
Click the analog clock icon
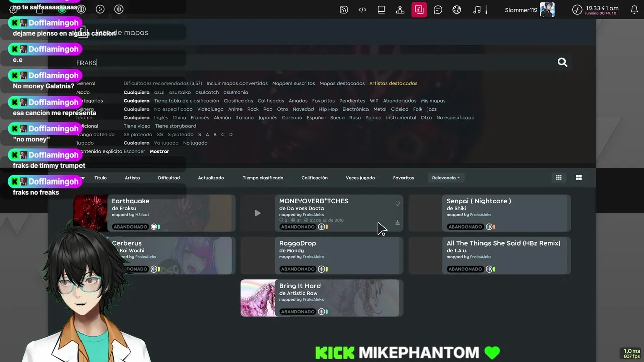click(577, 9)
